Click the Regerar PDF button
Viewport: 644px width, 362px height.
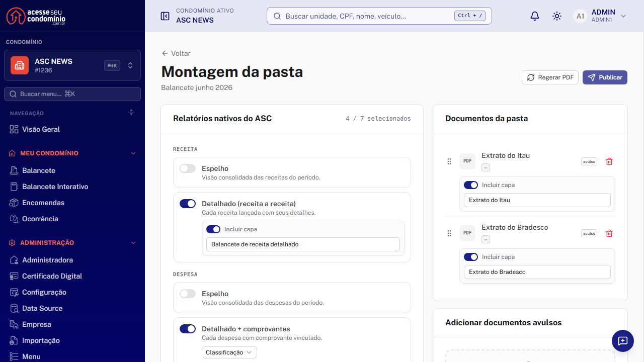550,77
